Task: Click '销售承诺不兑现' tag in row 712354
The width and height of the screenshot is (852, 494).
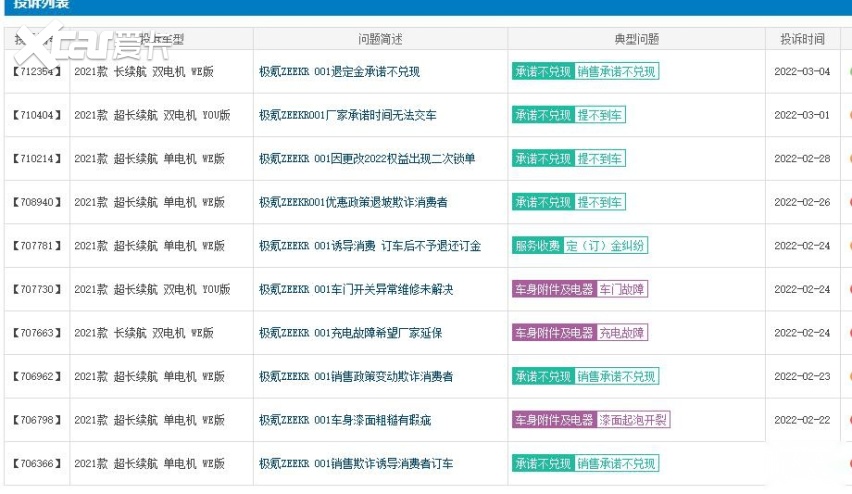Action: pyautogui.click(x=616, y=72)
